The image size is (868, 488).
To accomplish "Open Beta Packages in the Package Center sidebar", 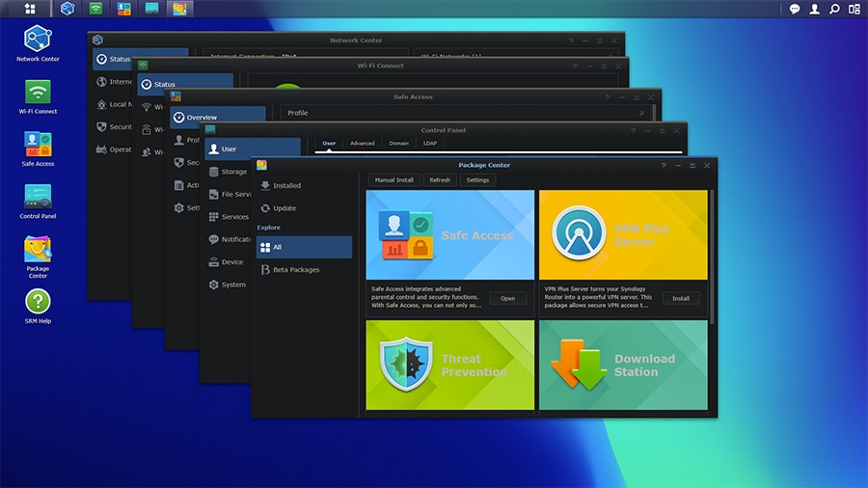I will [296, 270].
